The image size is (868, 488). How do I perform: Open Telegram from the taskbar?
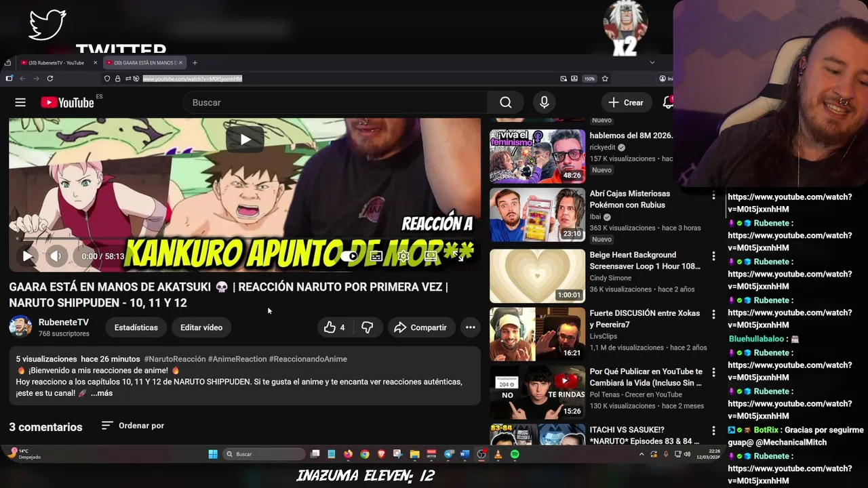pyautogui.click(x=448, y=454)
